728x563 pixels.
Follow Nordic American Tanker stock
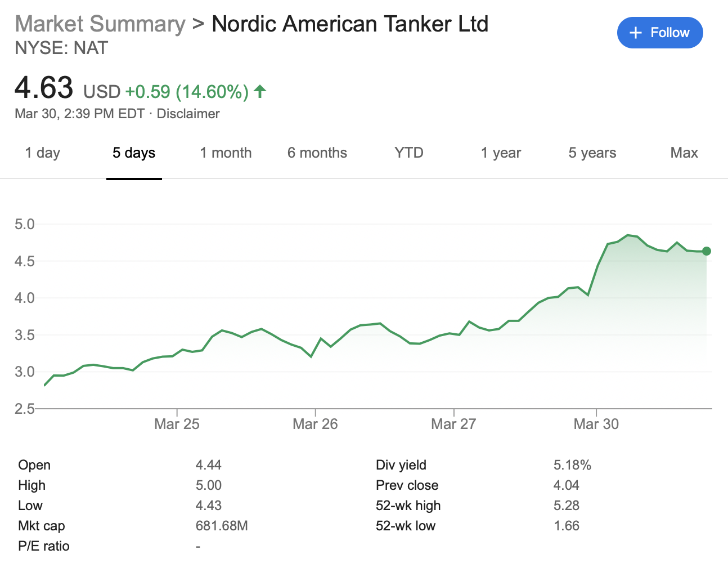click(x=660, y=33)
